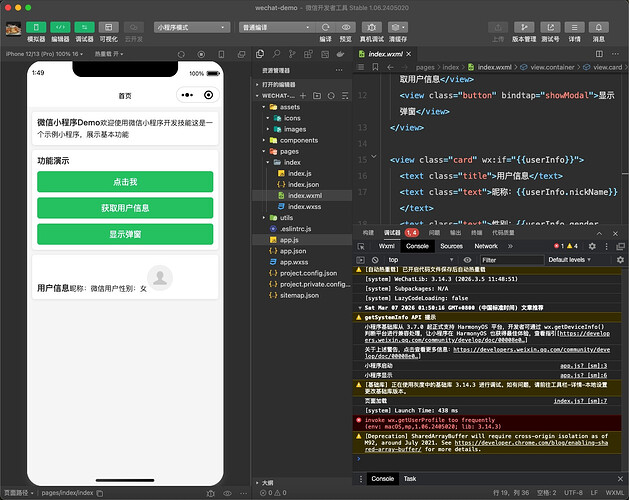Click the simulator refresh icon

click(x=181, y=54)
